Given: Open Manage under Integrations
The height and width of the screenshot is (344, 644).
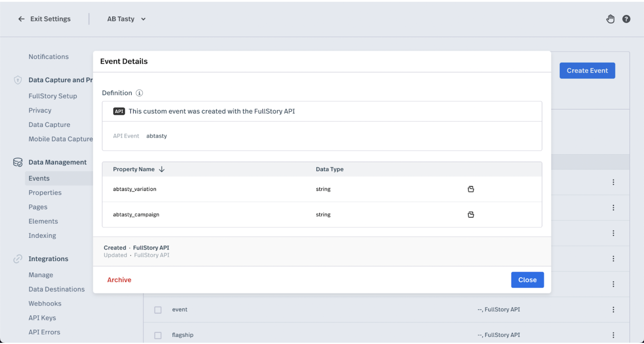Looking at the screenshot, I should 41,275.
